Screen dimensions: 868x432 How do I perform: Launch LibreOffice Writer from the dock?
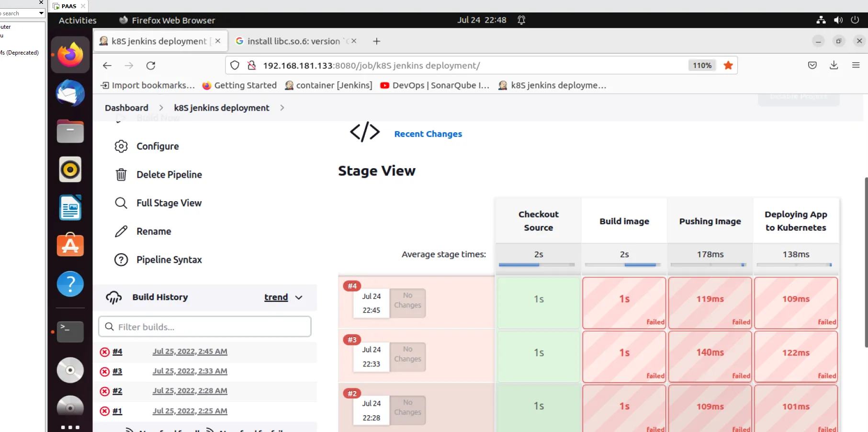coord(70,207)
